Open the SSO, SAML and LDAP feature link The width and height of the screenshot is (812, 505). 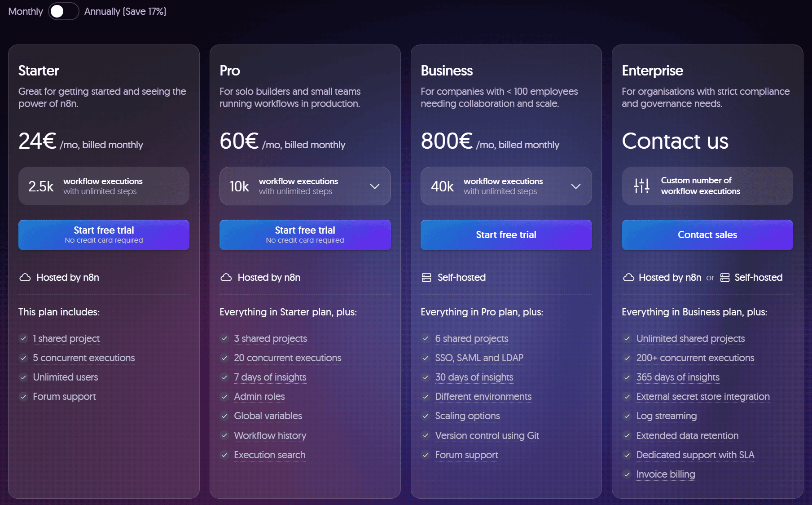(x=479, y=358)
